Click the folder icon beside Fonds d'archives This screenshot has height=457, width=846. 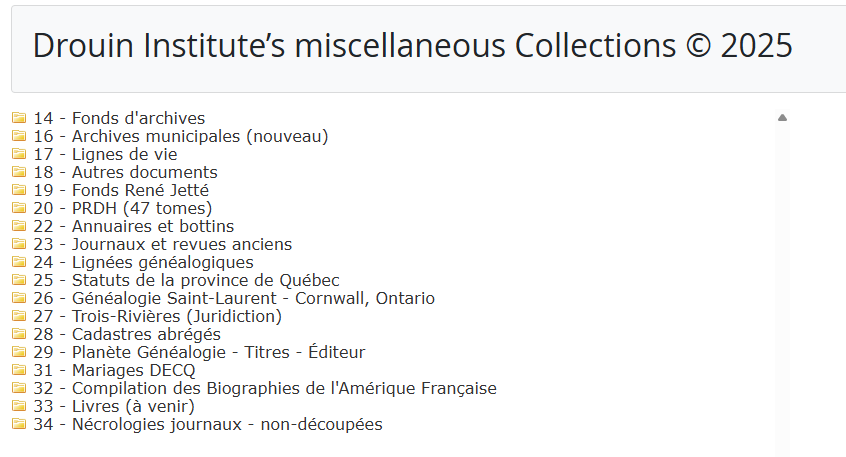coord(19,118)
